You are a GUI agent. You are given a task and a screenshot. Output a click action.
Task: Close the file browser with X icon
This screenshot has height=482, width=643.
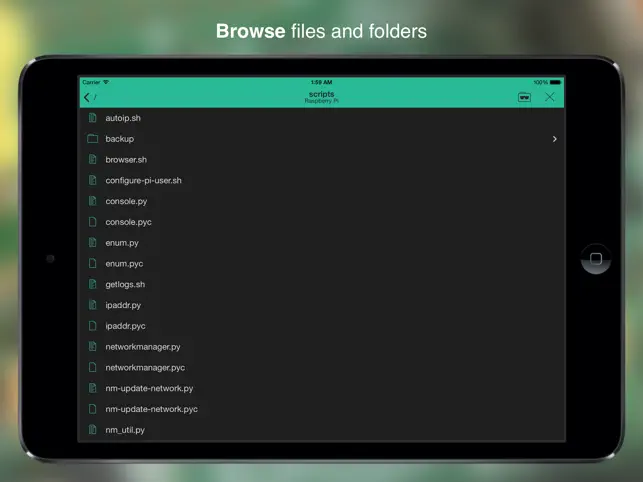550,97
